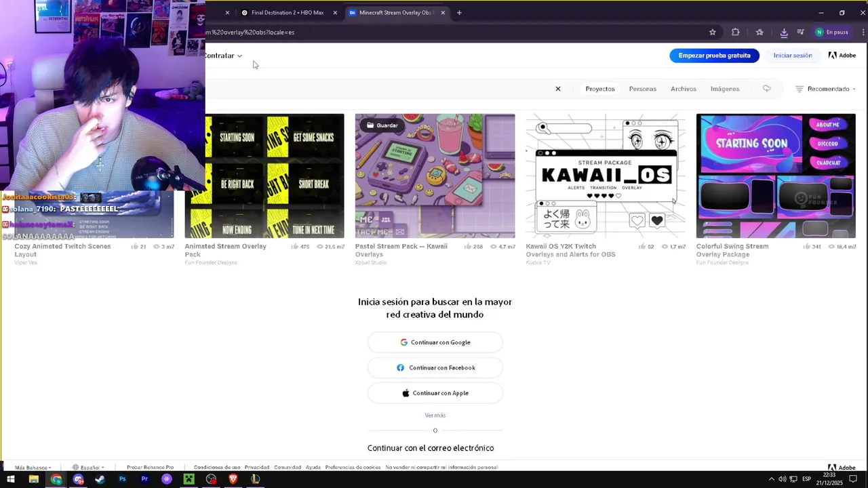Show hidden system tray icons
The width and height of the screenshot is (868, 488).
pyautogui.click(x=771, y=479)
